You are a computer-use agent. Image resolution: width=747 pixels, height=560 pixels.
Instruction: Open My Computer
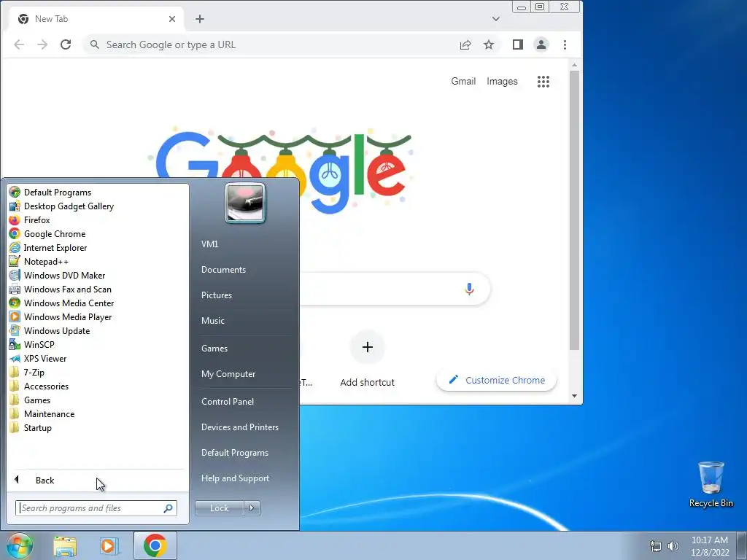pos(228,374)
